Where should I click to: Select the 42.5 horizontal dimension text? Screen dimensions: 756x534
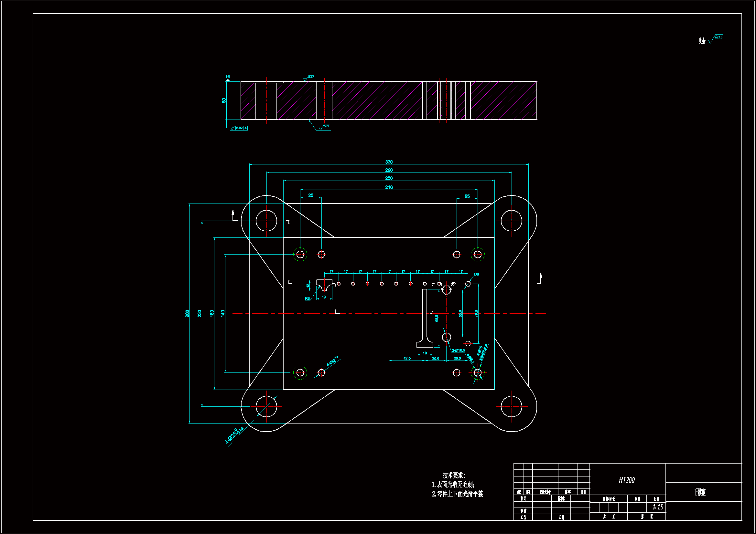click(407, 358)
